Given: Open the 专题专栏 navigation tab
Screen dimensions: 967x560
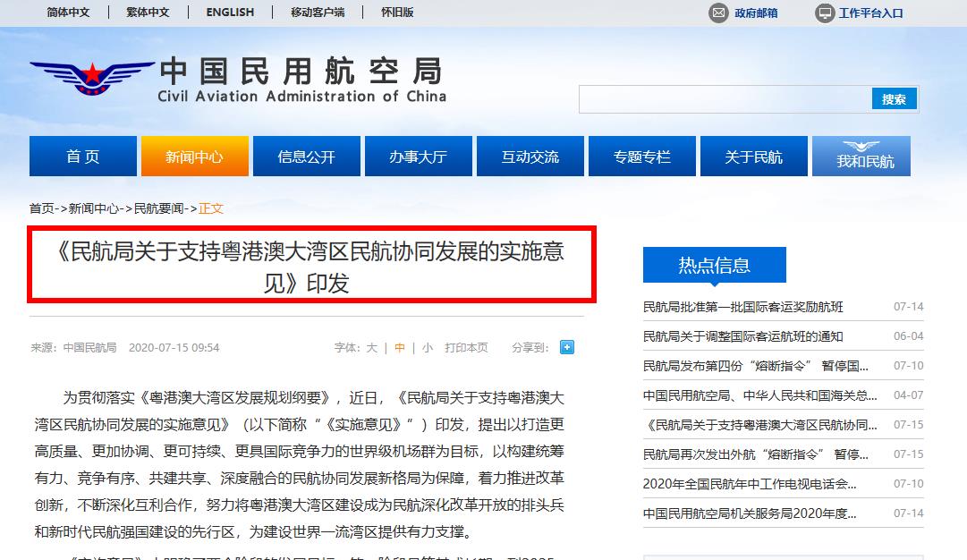Looking at the screenshot, I should 642,156.
